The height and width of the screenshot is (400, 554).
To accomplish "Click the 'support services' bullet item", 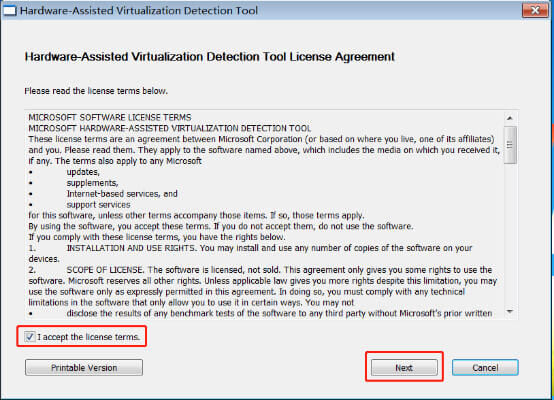I will (x=98, y=205).
